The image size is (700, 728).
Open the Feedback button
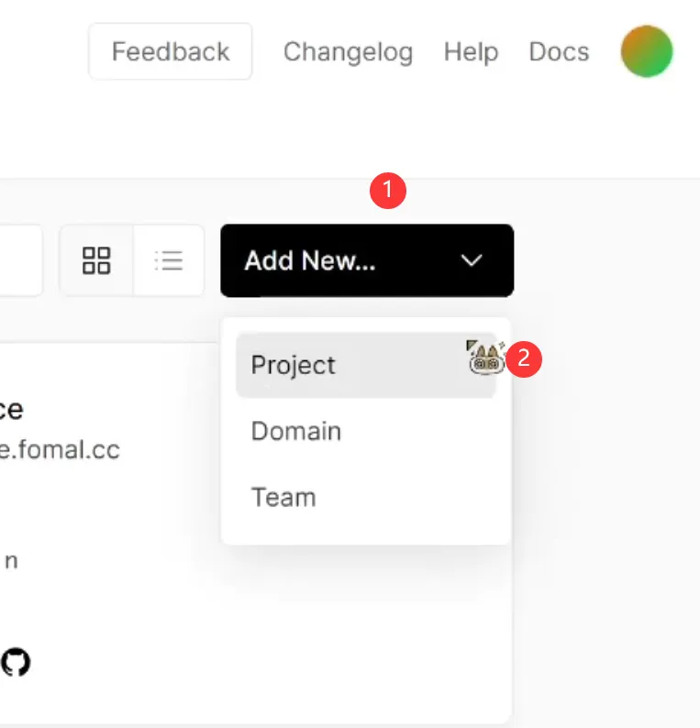pos(171,51)
